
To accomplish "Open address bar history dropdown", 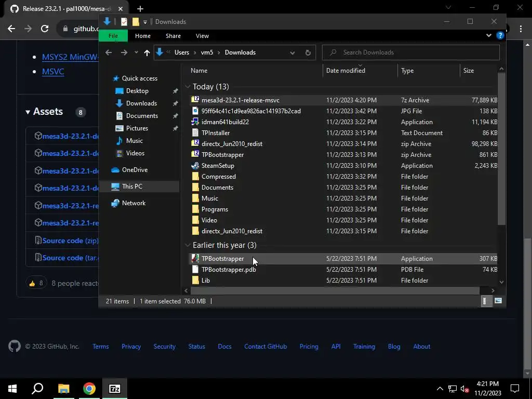I will pyautogui.click(x=292, y=52).
